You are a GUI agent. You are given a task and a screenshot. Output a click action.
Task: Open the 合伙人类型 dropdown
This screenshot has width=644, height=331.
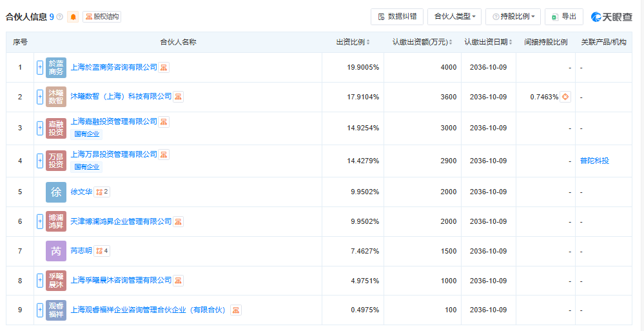pos(454,17)
